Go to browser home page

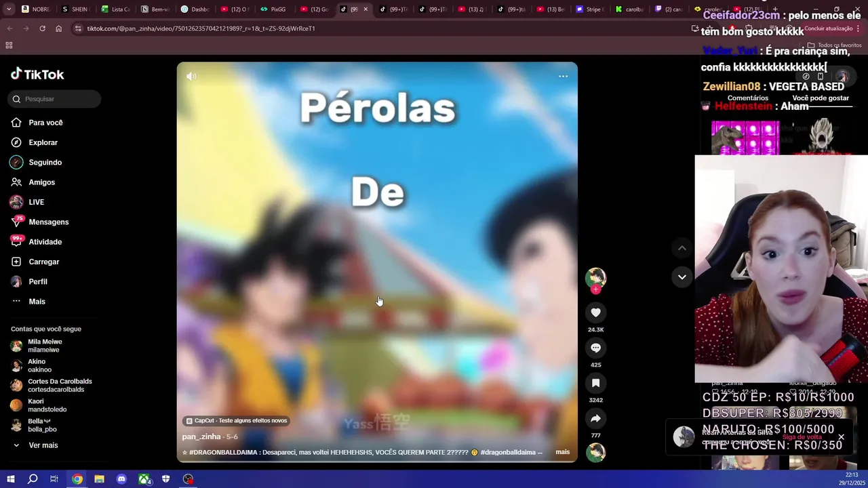[58, 28]
